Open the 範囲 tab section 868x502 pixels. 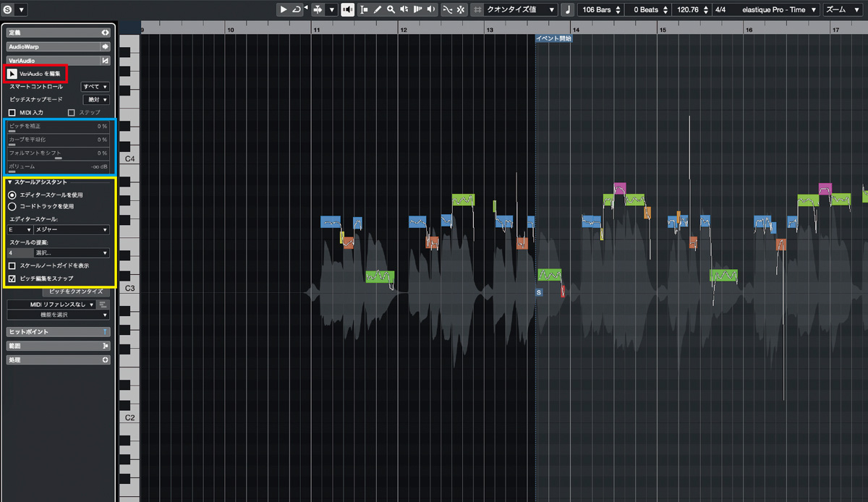coord(58,346)
